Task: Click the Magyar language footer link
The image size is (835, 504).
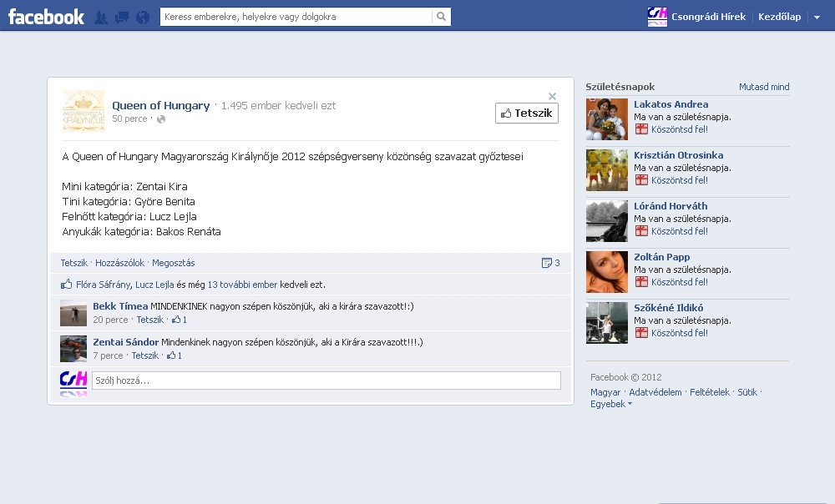Action: coord(605,392)
